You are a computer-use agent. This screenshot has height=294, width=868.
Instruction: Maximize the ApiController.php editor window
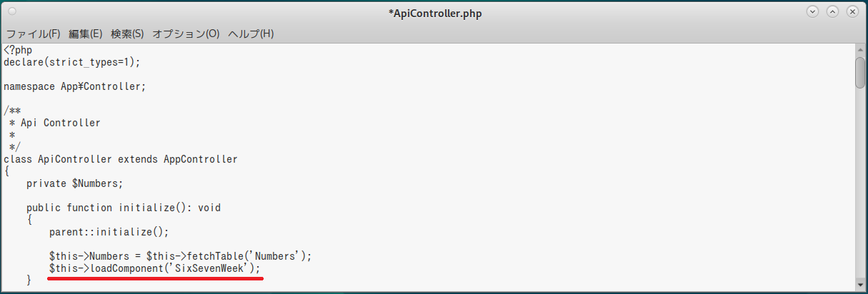[832, 12]
